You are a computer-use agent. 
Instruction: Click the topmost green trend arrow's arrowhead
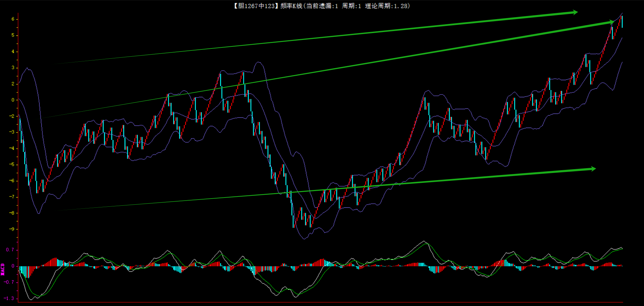coord(574,13)
